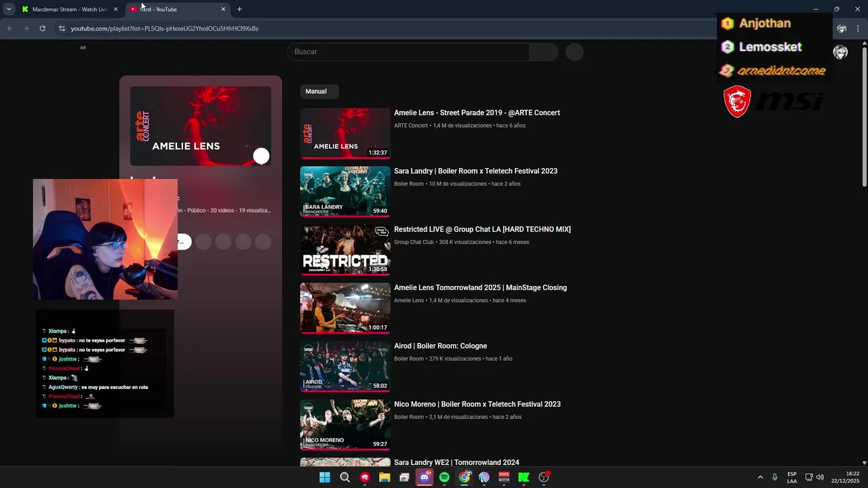
Task: Open the app icon between Explorer and Discord
Action: tap(405, 477)
